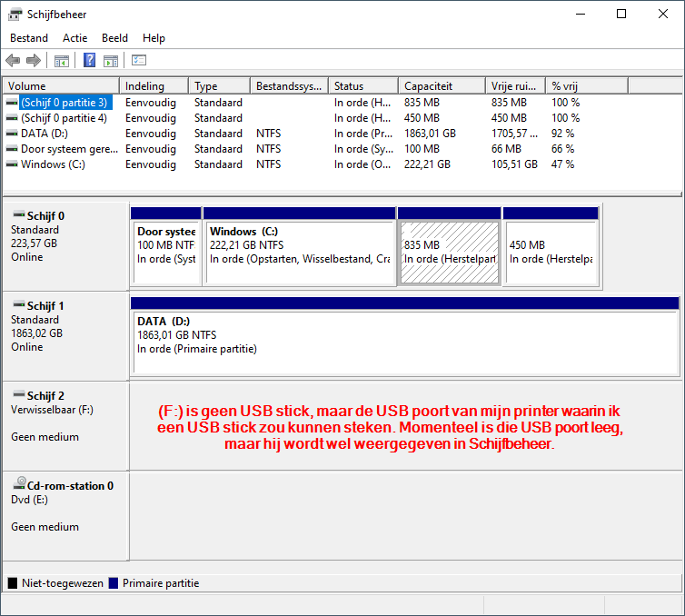685x616 pixels.
Task: Sort by the Status column header
Action: (x=362, y=86)
